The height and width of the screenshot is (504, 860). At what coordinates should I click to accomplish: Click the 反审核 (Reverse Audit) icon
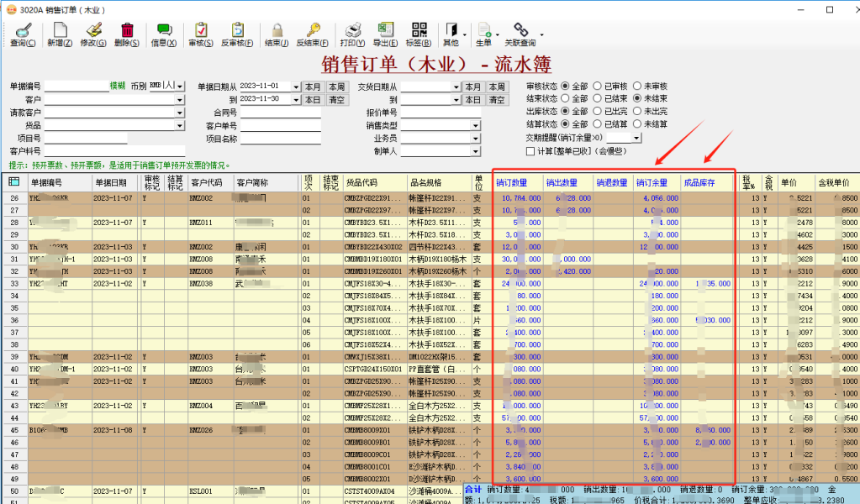(x=238, y=34)
